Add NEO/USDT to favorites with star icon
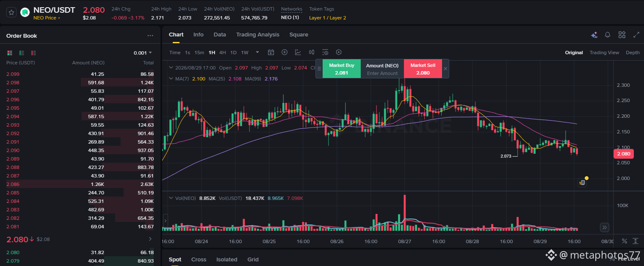 (x=11, y=12)
